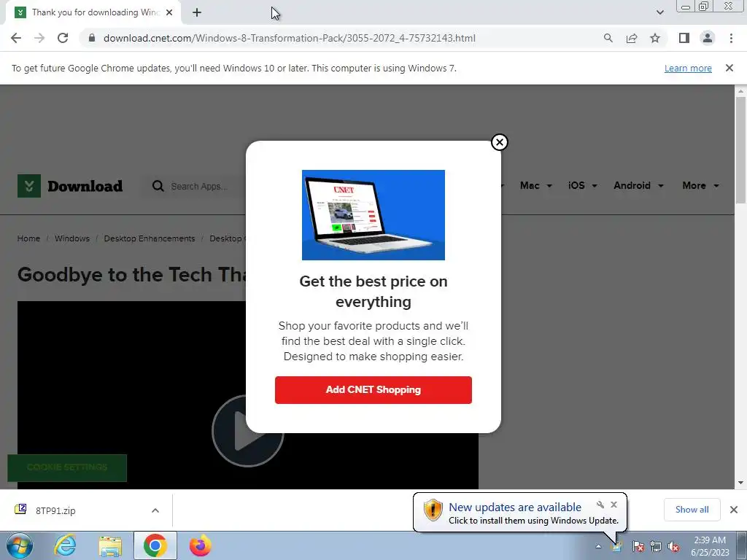Open the Windows breadcrumb link
The height and width of the screenshot is (560, 747).
point(72,238)
